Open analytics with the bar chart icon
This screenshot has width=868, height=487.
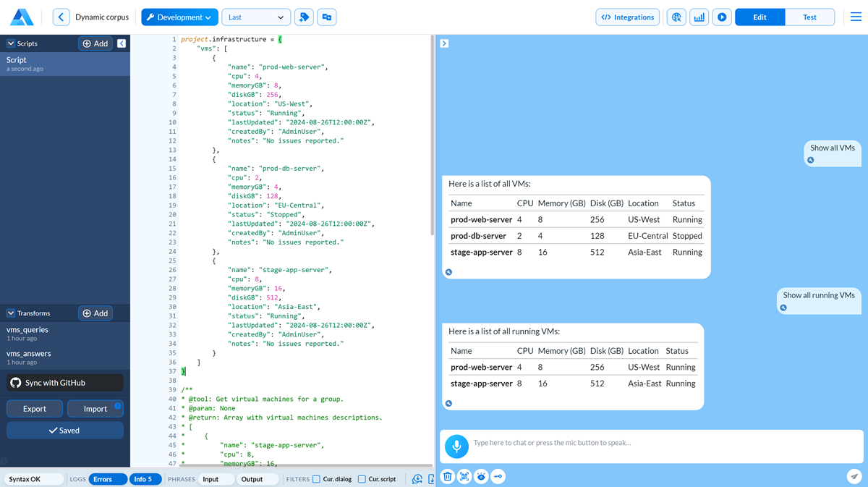point(699,17)
